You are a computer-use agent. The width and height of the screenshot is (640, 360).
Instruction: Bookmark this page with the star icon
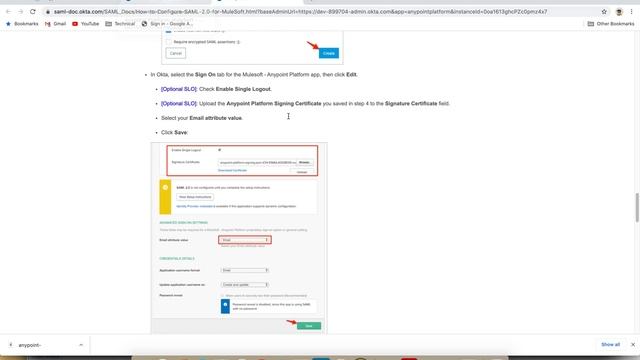(604, 12)
